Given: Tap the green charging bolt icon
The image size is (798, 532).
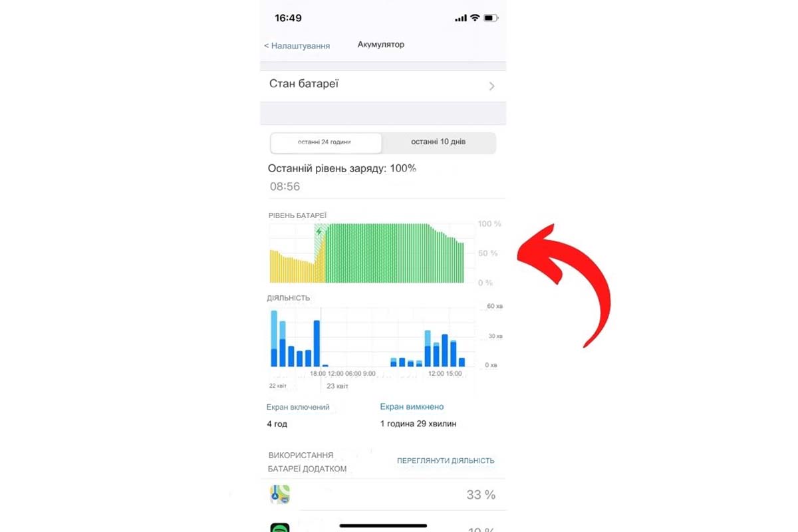Looking at the screenshot, I should (x=319, y=231).
